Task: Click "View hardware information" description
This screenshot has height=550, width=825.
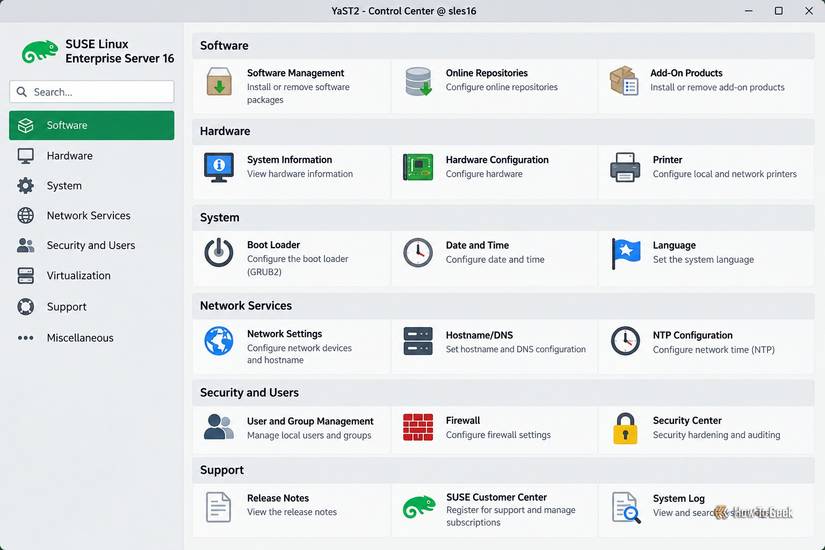Action: (x=300, y=174)
